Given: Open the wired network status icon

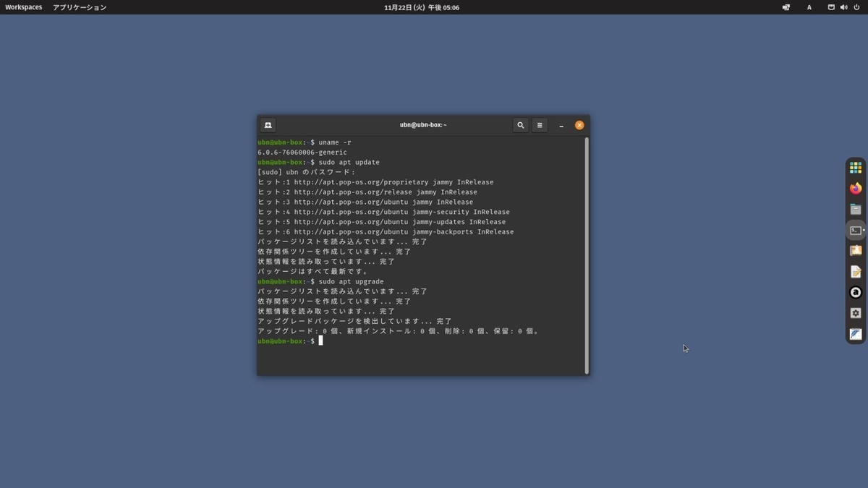Looking at the screenshot, I should (x=831, y=7).
